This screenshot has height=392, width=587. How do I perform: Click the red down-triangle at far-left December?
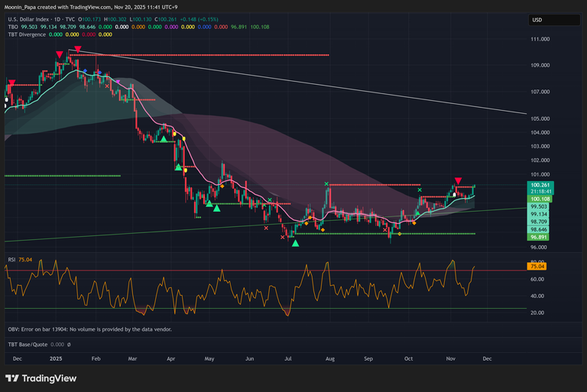point(11,83)
